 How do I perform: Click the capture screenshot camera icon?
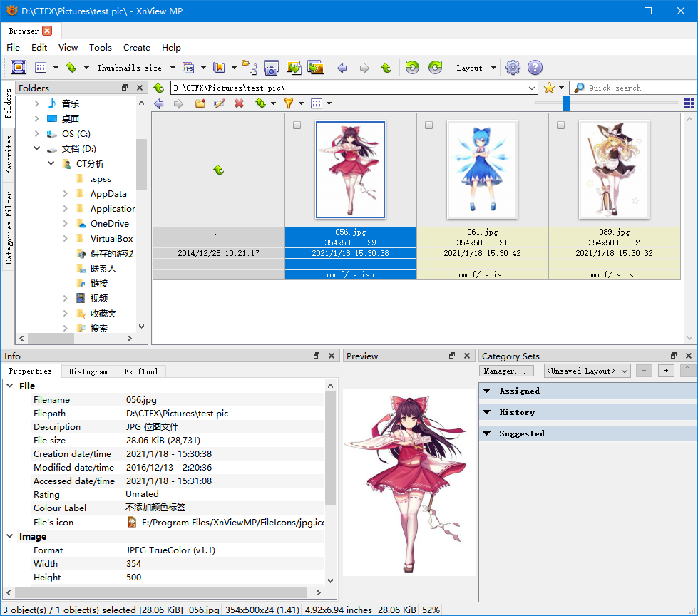[x=271, y=68]
